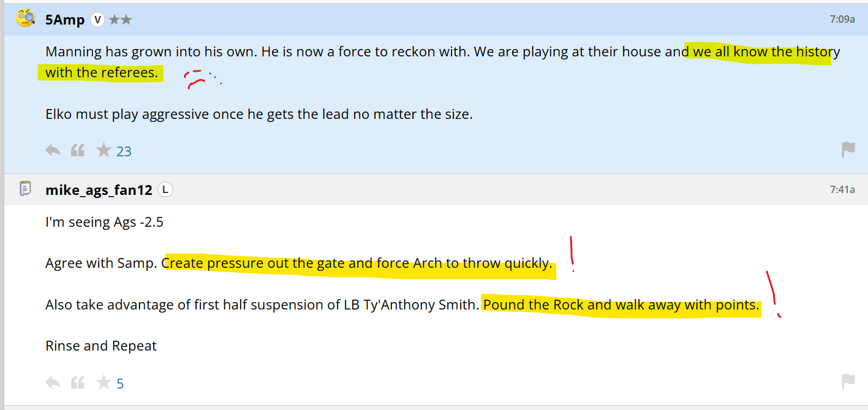Quote mike_ags_fan12's post
This screenshot has width=868, height=410.
tap(78, 383)
